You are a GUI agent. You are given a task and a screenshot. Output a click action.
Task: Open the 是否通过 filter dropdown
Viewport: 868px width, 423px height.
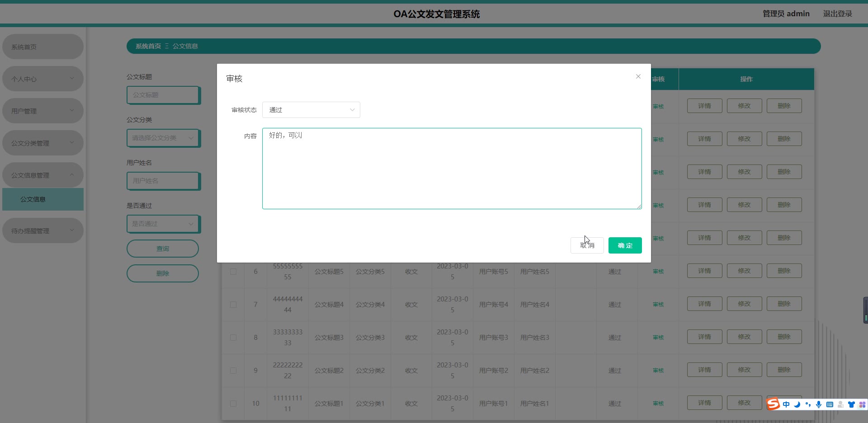(163, 224)
